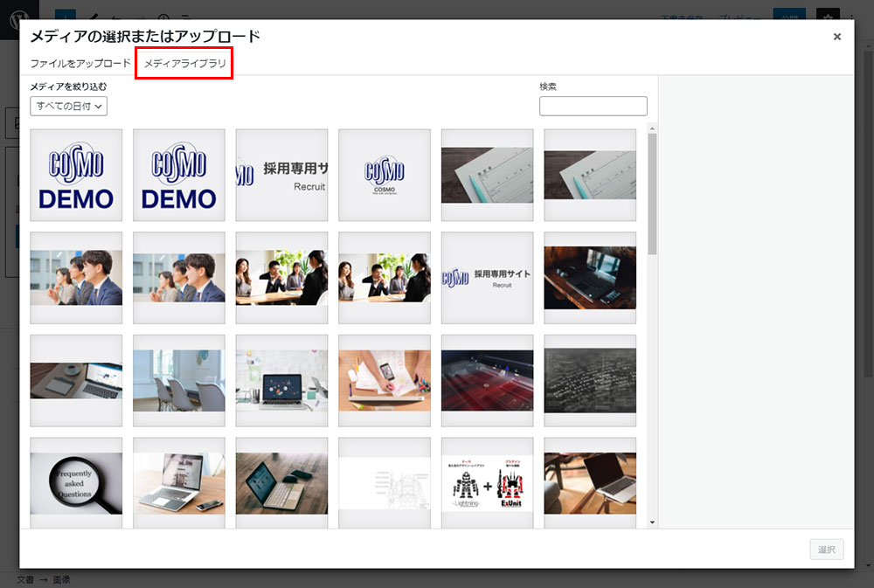Select the empty meeting room chairs image
Image resolution: width=874 pixels, height=588 pixels.
(x=179, y=380)
